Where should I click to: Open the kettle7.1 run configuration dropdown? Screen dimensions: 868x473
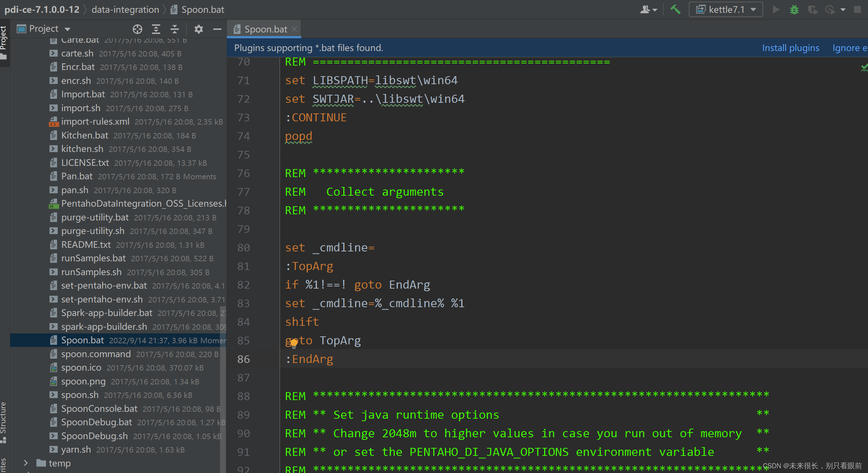coord(726,9)
